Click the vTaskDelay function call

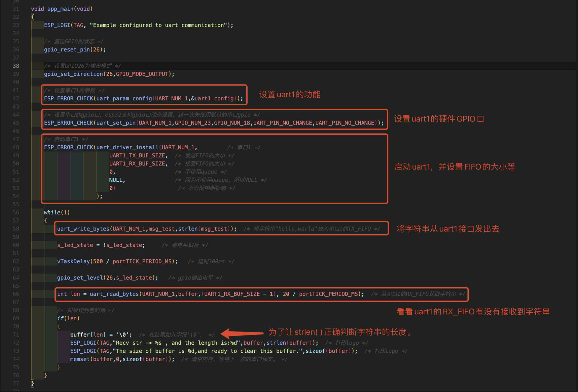(73, 262)
